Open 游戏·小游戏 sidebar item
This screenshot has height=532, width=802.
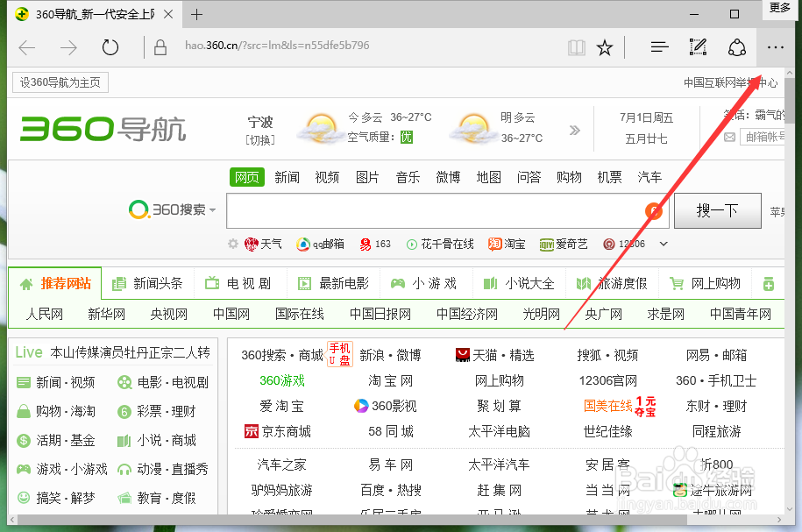(x=62, y=469)
